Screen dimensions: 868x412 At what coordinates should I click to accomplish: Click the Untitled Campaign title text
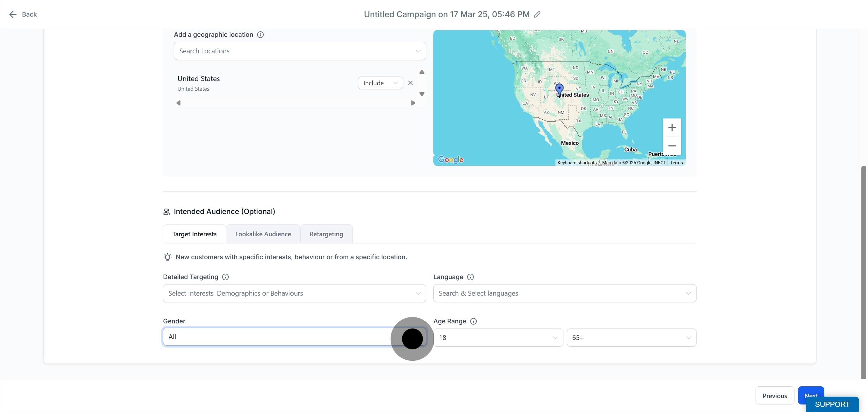446,14
